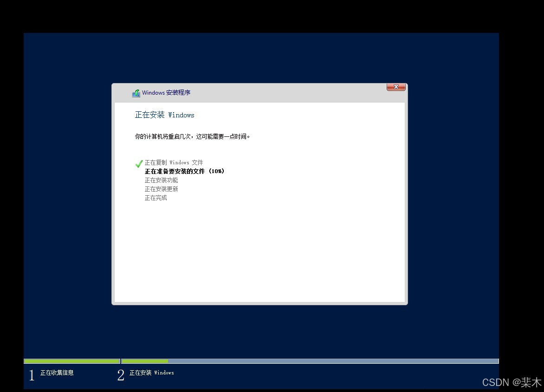544x392 pixels.
Task: Click the Windows 安装程序 title text
Action: [166, 92]
